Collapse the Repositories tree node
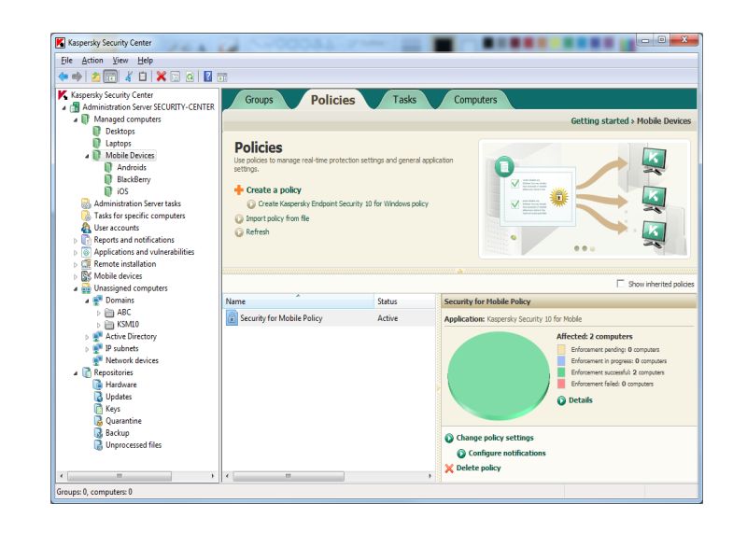The width and height of the screenshot is (747, 560). click(76, 372)
